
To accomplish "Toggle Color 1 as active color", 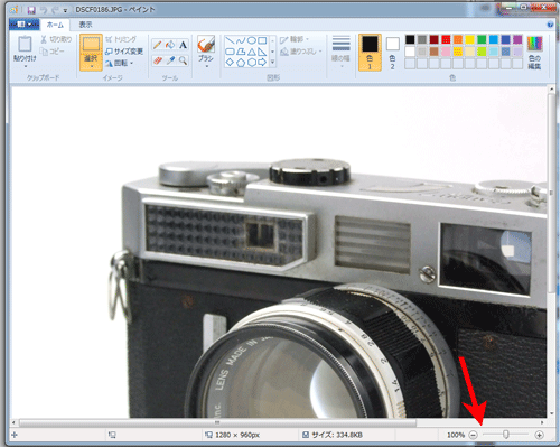I will click(370, 52).
